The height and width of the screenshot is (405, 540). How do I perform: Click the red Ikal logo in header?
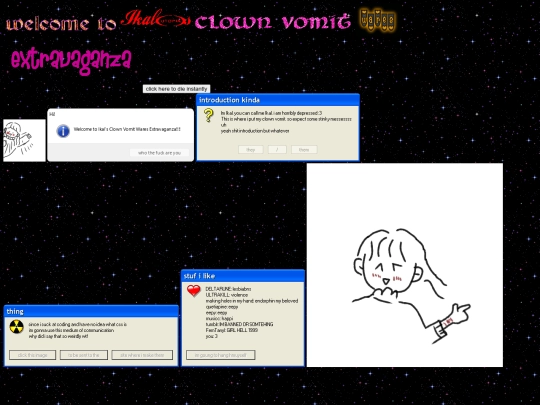pos(155,19)
